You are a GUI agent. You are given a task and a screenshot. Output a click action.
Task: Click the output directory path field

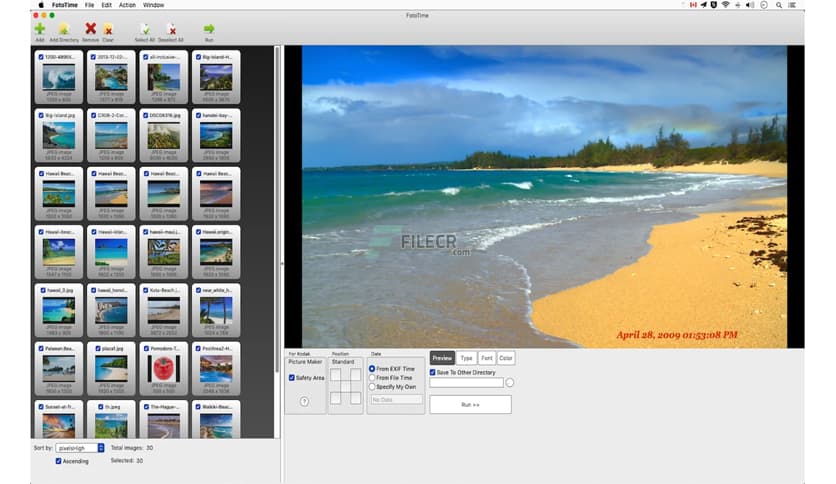tap(467, 383)
